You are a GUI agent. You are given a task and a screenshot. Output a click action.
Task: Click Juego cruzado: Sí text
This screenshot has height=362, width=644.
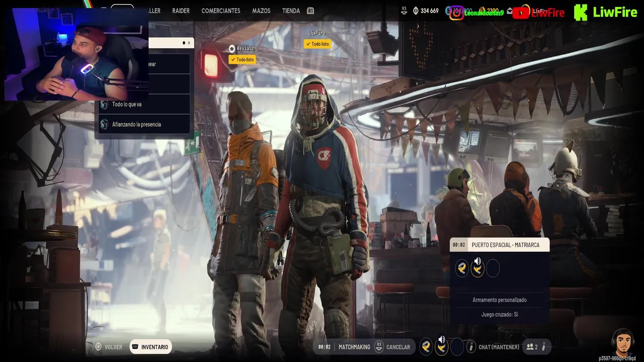coord(500,314)
